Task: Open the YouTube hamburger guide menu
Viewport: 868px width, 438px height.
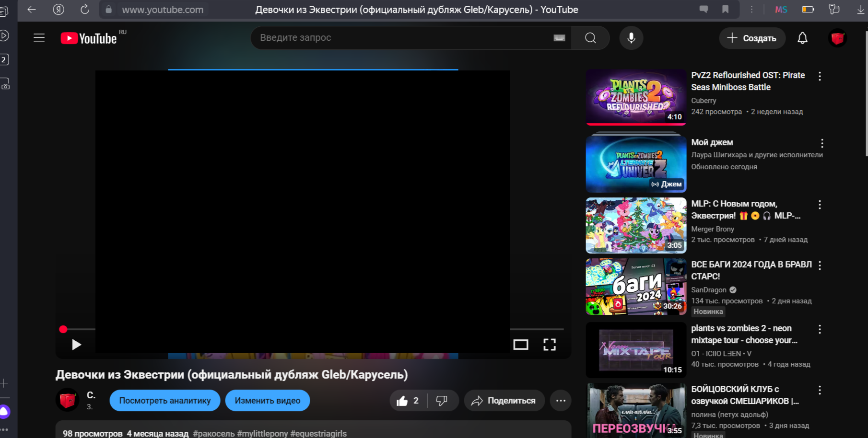Action: [x=39, y=38]
